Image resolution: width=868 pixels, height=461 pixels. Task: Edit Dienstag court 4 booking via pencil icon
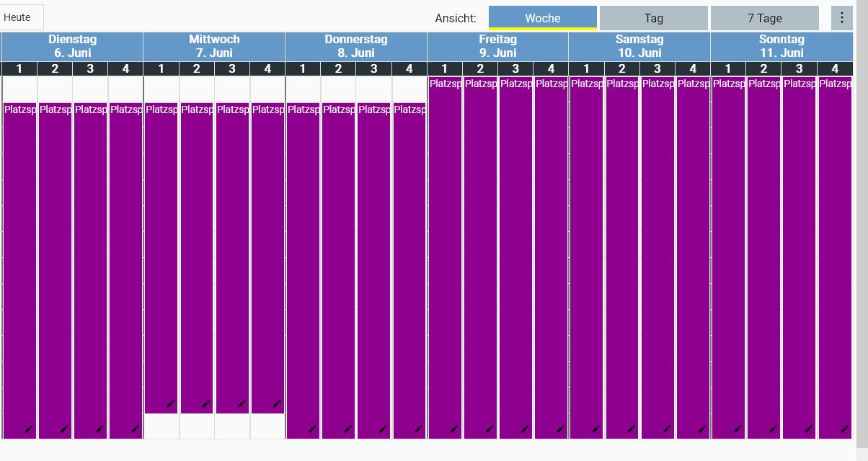pyautogui.click(x=136, y=429)
